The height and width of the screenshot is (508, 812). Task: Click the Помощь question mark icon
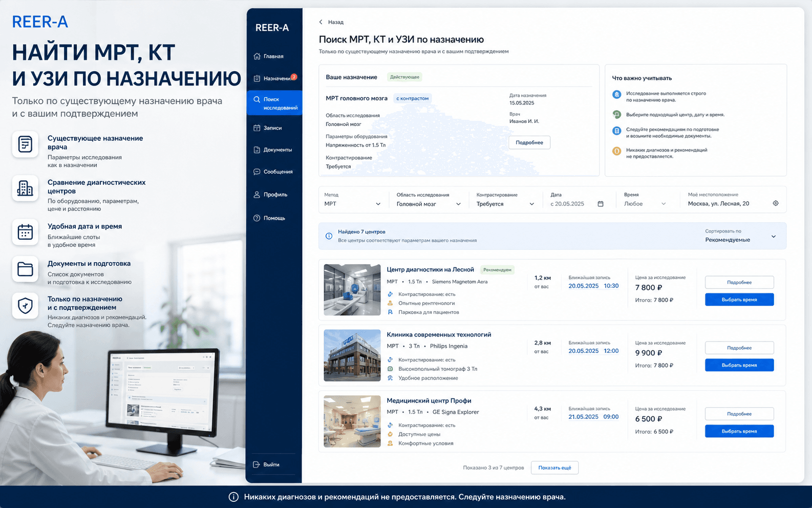[x=257, y=218]
